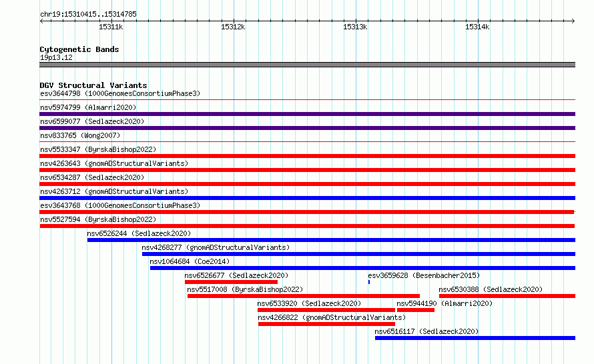Click the DGV Structural Variants track title
594x364 pixels.
point(93,85)
